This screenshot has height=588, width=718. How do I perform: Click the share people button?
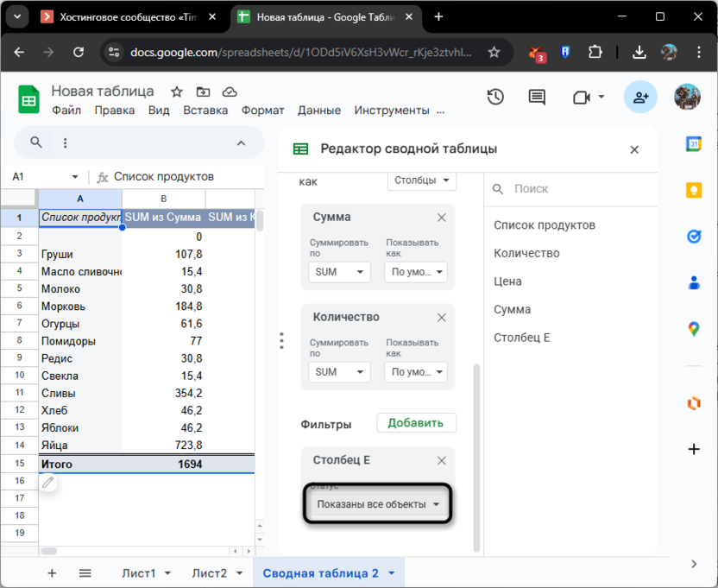click(x=640, y=98)
